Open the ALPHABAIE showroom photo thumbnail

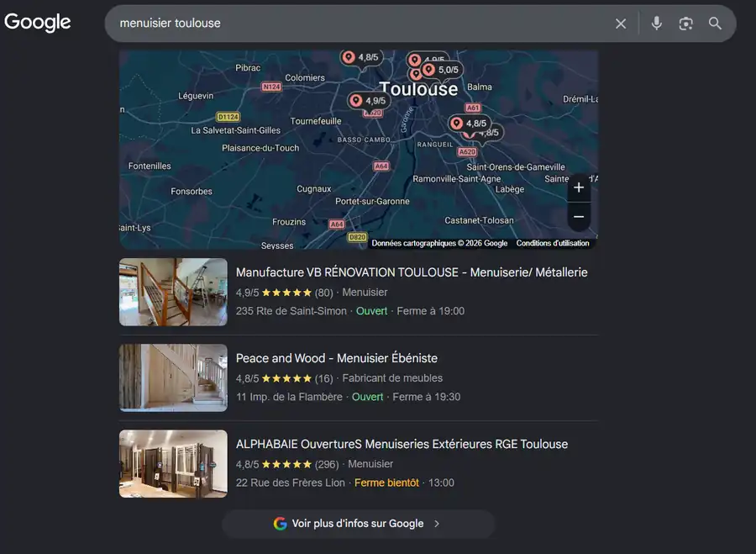pyautogui.click(x=173, y=464)
